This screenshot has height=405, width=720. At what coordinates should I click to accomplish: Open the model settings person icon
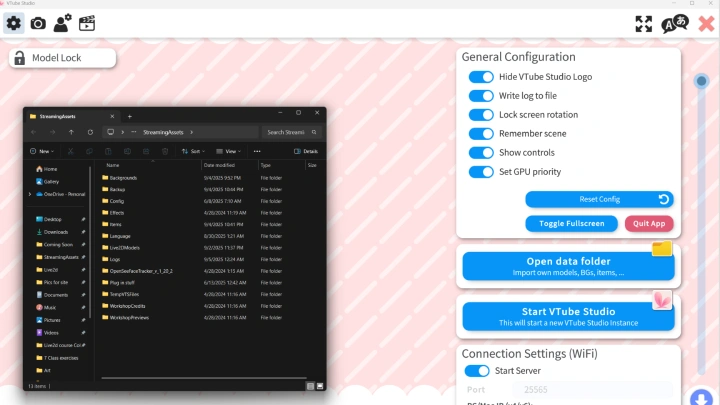(62, 23)
